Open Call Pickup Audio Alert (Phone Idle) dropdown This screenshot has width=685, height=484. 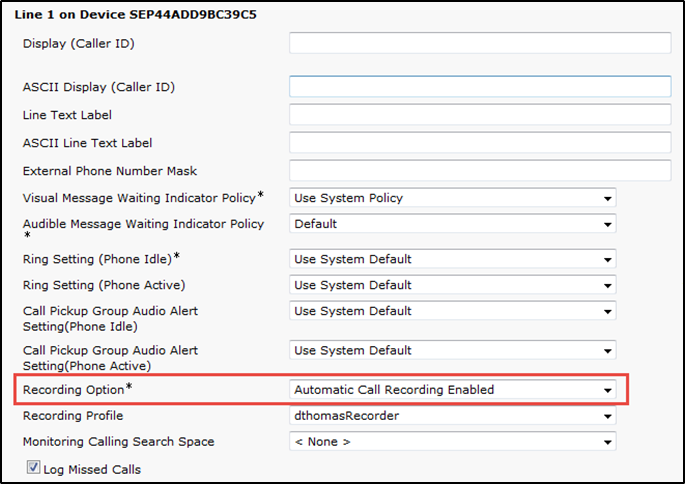[453, 311]
